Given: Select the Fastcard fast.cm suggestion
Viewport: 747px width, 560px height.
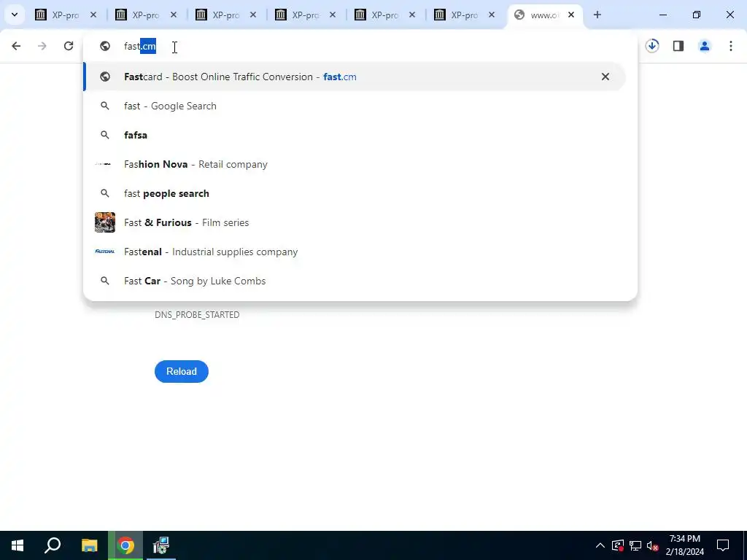Looking at the screenshot, I should pyautogui.click(x=355, y=77).
